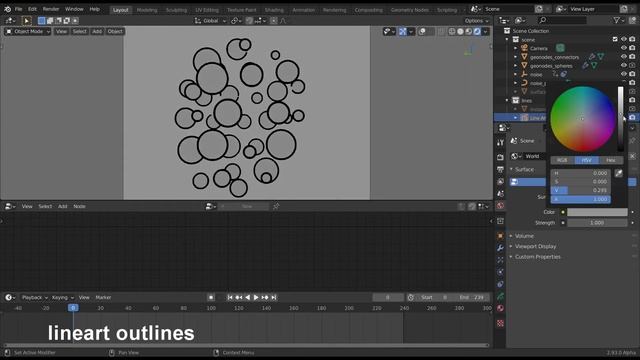640x360 pixels.
Task: Play the animation forward
Action: point(256,298)
